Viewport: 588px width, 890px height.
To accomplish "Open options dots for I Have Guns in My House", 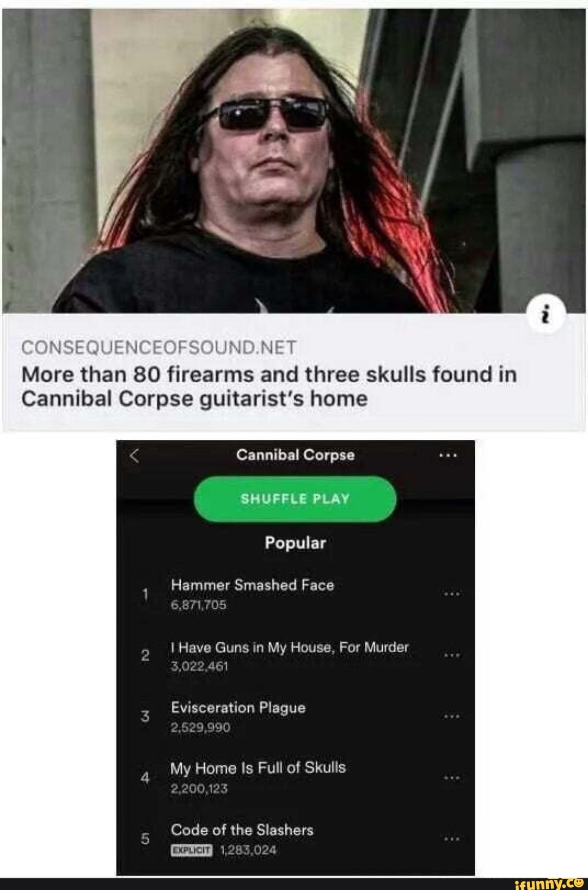I will click(451, 655).
